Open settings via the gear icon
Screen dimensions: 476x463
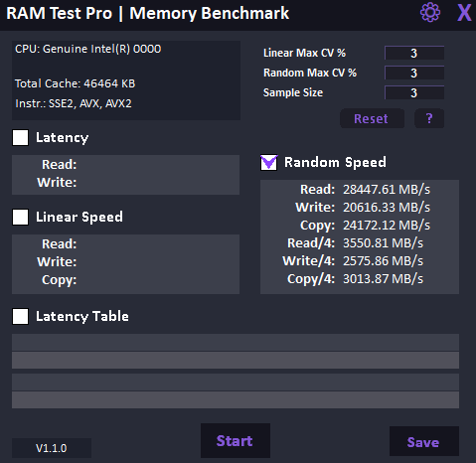coord(430,13)
